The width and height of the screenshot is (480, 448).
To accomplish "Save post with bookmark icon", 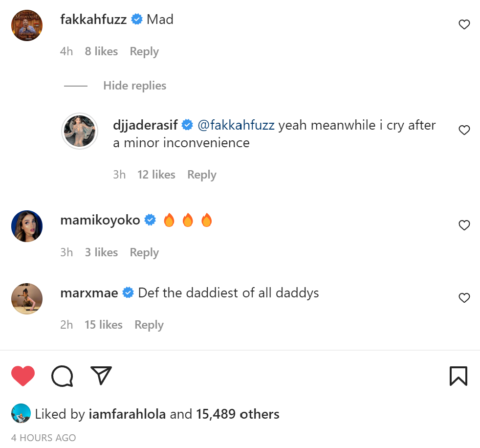I will point(458,376).
